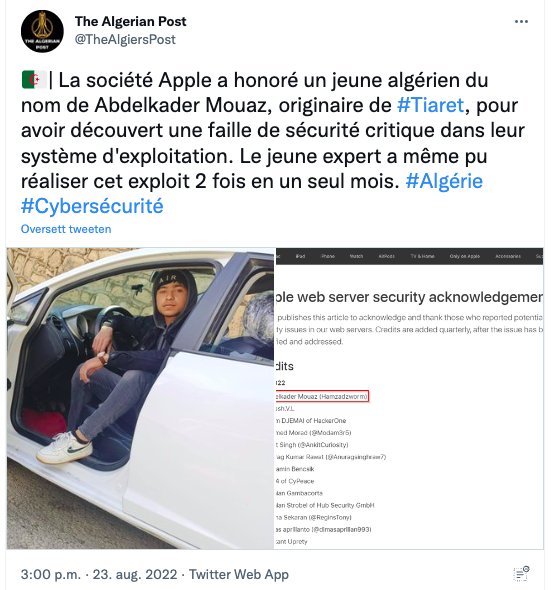Screen dimensions: 551x590
Task: Open the #Cybersécurité hashtag
Action: pos(92,206)
